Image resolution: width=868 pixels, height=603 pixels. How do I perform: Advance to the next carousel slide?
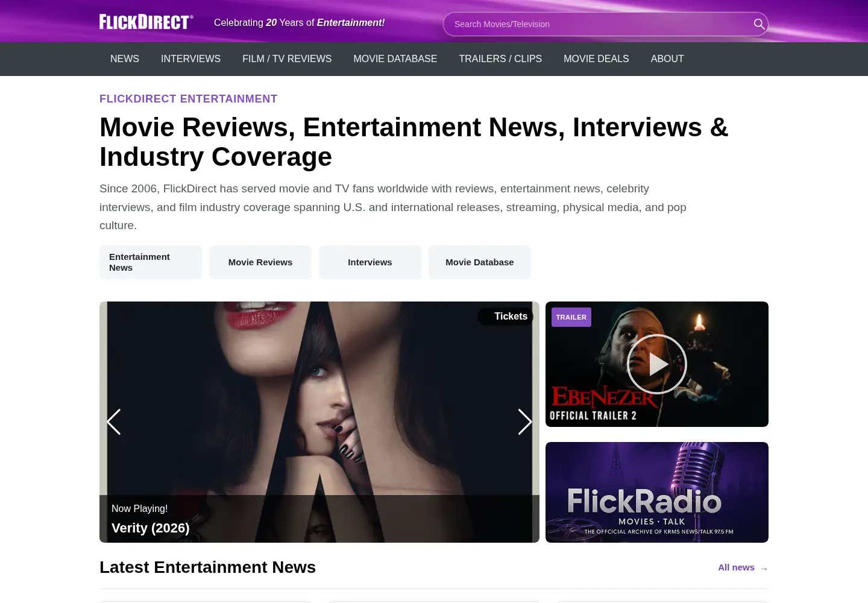point(525,422)
